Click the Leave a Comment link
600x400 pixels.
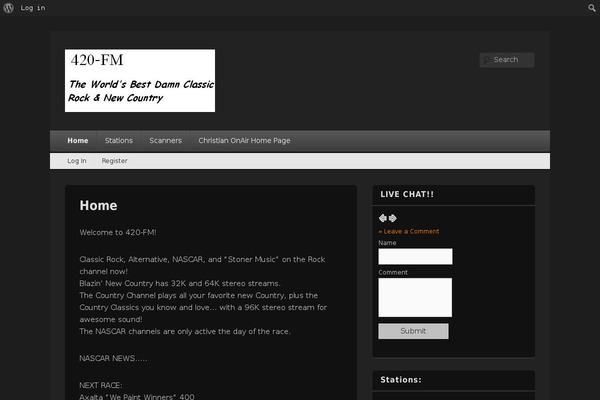[409, 231]
